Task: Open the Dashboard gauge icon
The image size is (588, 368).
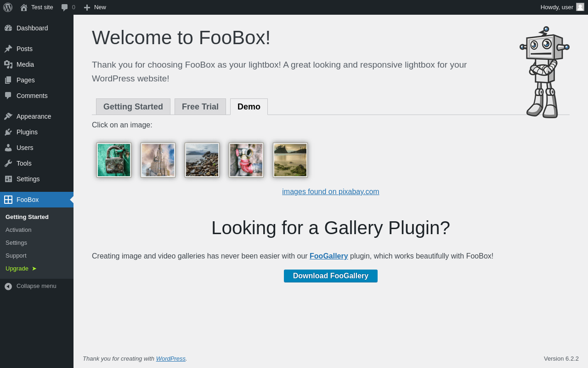Action: tap(8, 28)
